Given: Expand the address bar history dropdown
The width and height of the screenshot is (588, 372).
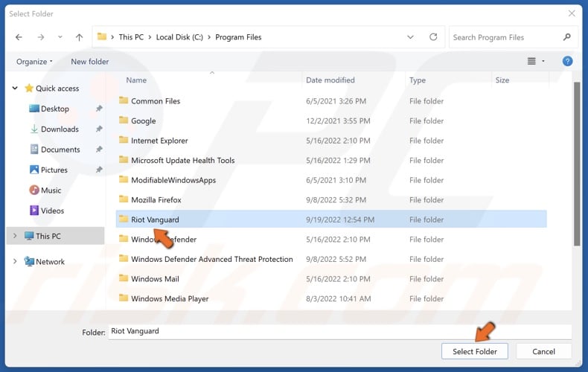Looking at the screenshot, I should pos(410,37).
